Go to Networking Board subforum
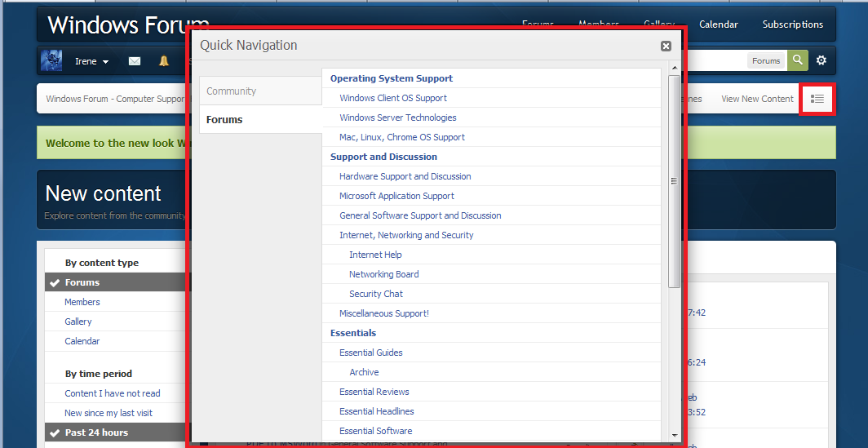 click(x=383, y=274)
